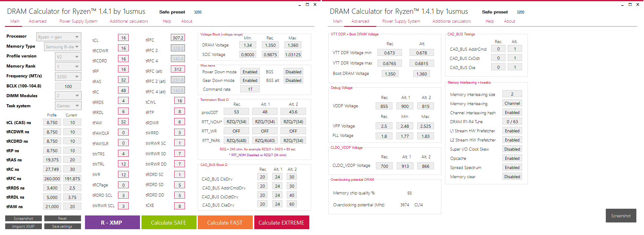Viewport: 644px width, 235px height.
Task: Click VDDP Voltage Alt. 1 value 900
Action: click(405, 106)
